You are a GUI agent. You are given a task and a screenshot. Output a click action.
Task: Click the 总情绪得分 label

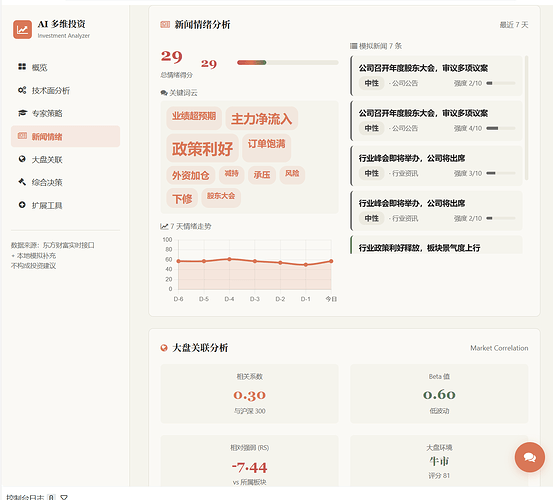176,75
